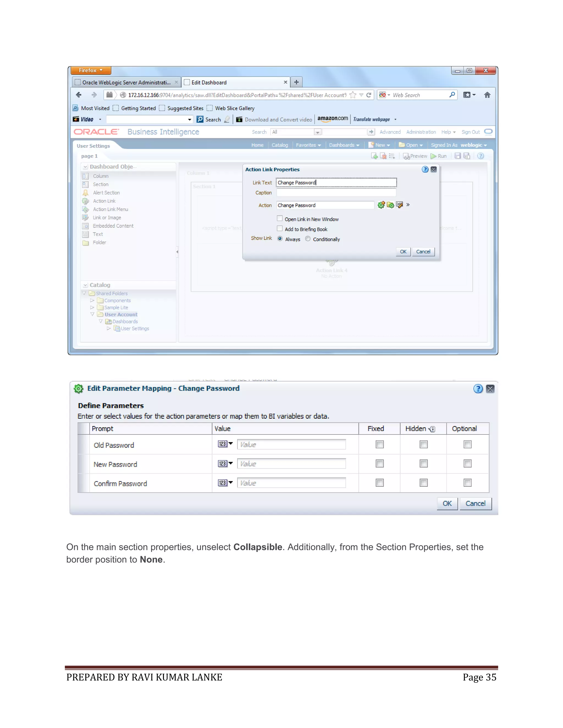Open the New menu
Screen dimensions: 563x728
(x=379, y=145)
